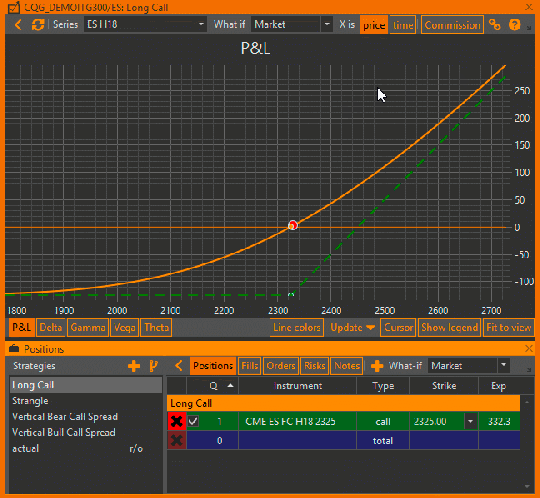Click the Show legend button

coord(449,327)
